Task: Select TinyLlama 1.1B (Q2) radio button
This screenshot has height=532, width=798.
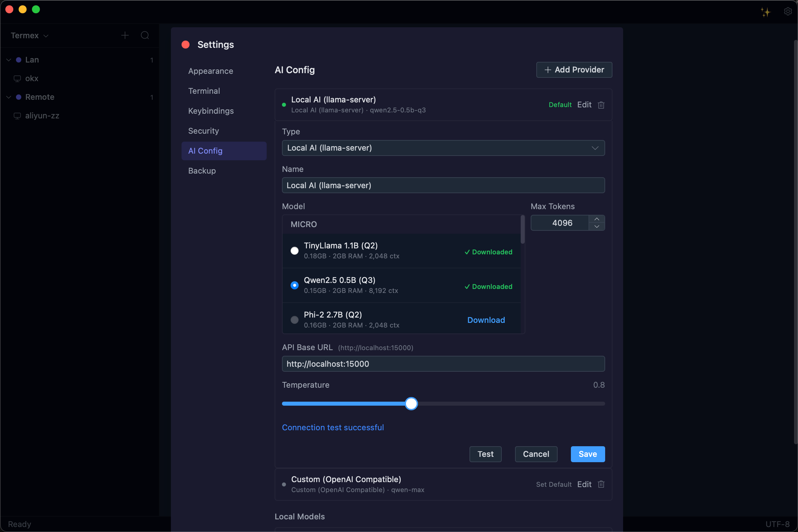Action: 295,251
